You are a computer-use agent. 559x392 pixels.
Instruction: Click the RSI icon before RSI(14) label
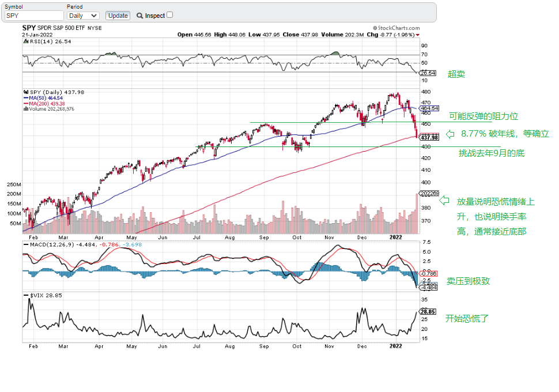(26, 42)
